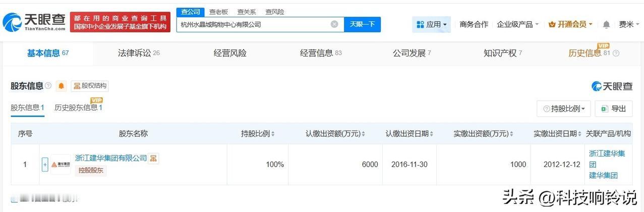Image resolution: width=644 pixels, height=212 pixels.
Task: Open the TianYanCha logo homepage
Action: (x=34, y=21)
